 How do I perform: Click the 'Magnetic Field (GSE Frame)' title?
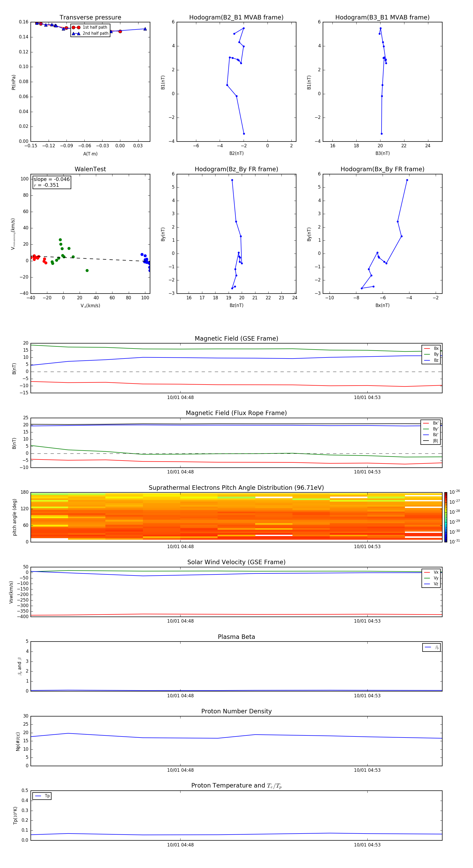[236, 339]
